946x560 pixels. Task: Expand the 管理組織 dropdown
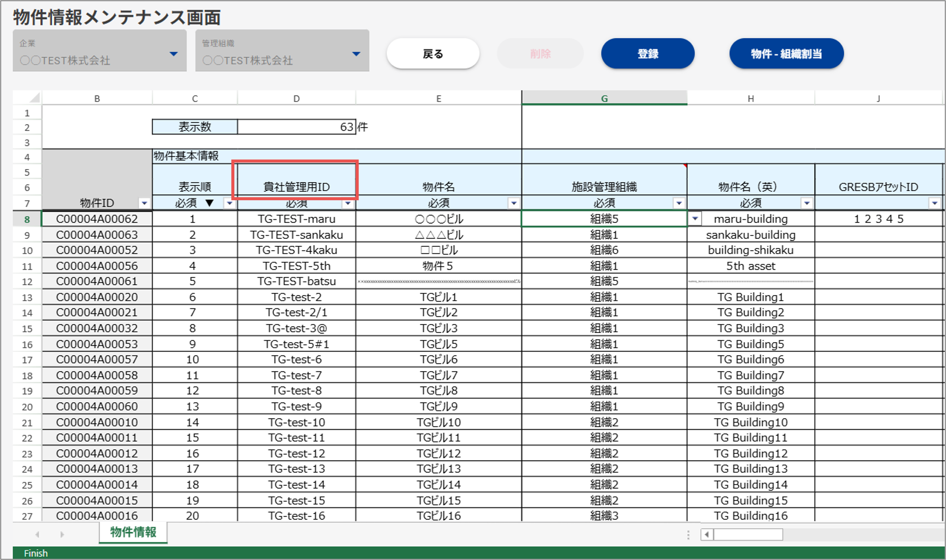[356, 54]
